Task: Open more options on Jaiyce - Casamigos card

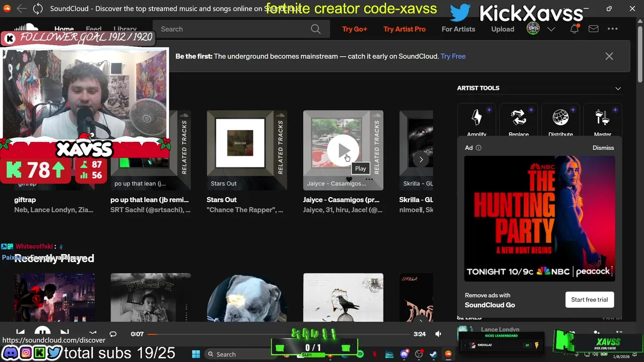Action: click(x=369, y=179)
